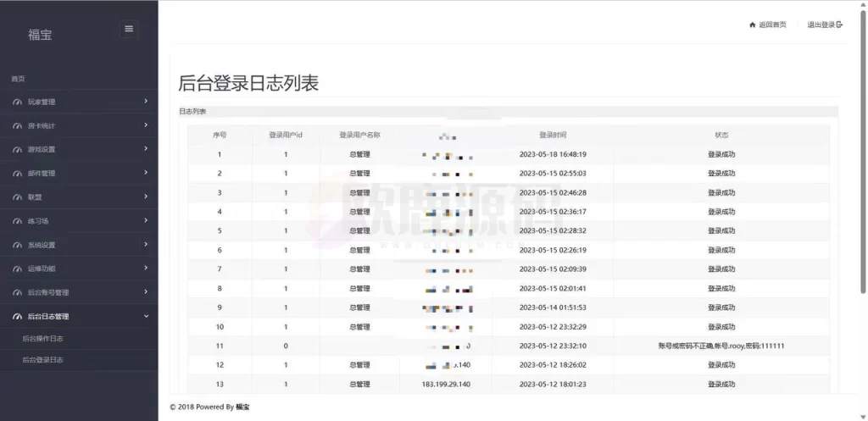
Task: Click the gauge icon next to 后台日志管理
Action: 17,317
